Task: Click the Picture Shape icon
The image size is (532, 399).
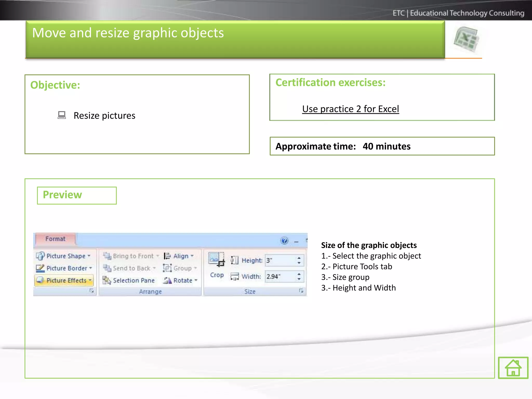Action: [40, 256]
